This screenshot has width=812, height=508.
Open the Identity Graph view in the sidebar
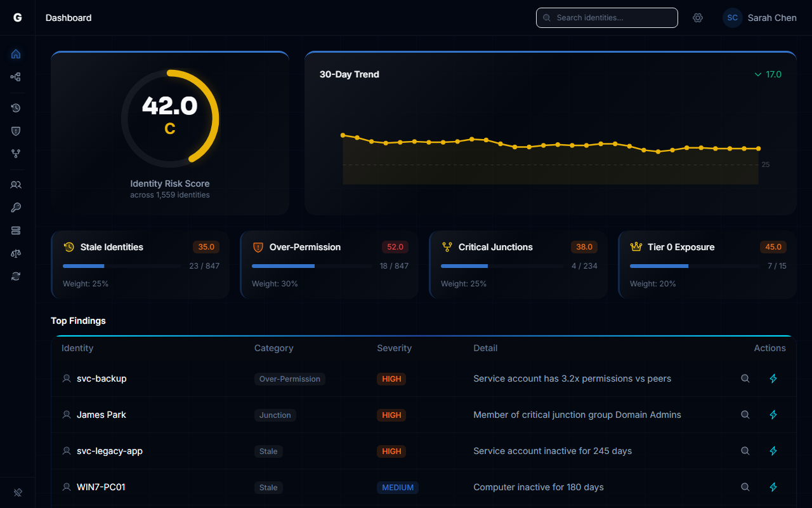click(x=16, y=77)
